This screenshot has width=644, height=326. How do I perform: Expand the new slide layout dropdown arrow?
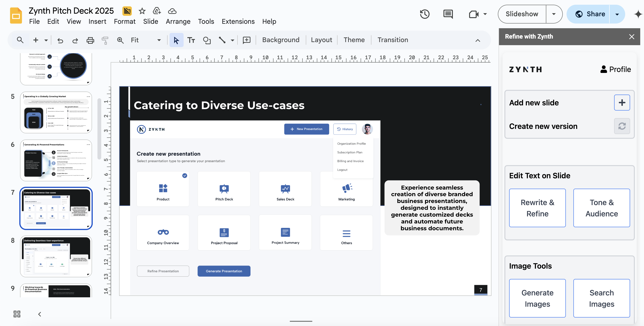point(46,40)
